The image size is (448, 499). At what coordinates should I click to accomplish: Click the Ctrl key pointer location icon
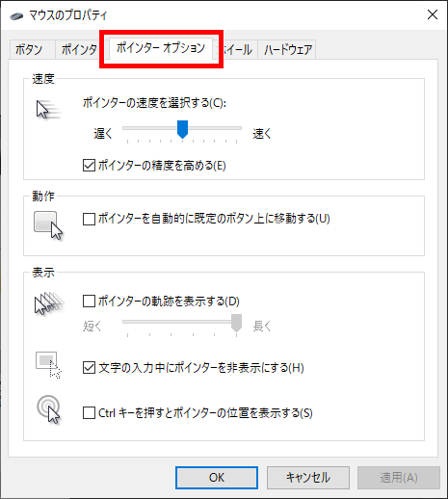48,409
